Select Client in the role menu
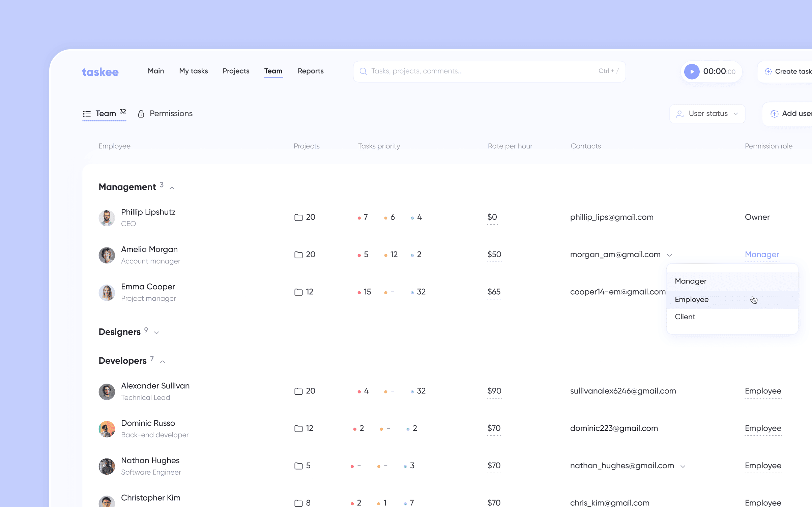The image size is (812, 507). click(685, 317)
